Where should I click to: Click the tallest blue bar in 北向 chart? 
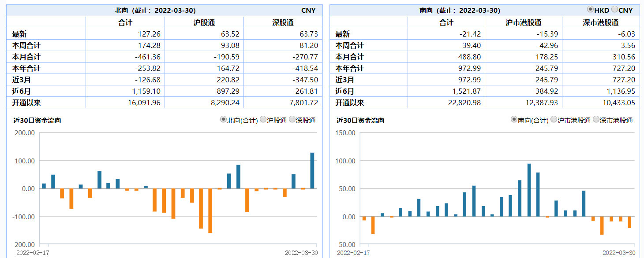312,170
